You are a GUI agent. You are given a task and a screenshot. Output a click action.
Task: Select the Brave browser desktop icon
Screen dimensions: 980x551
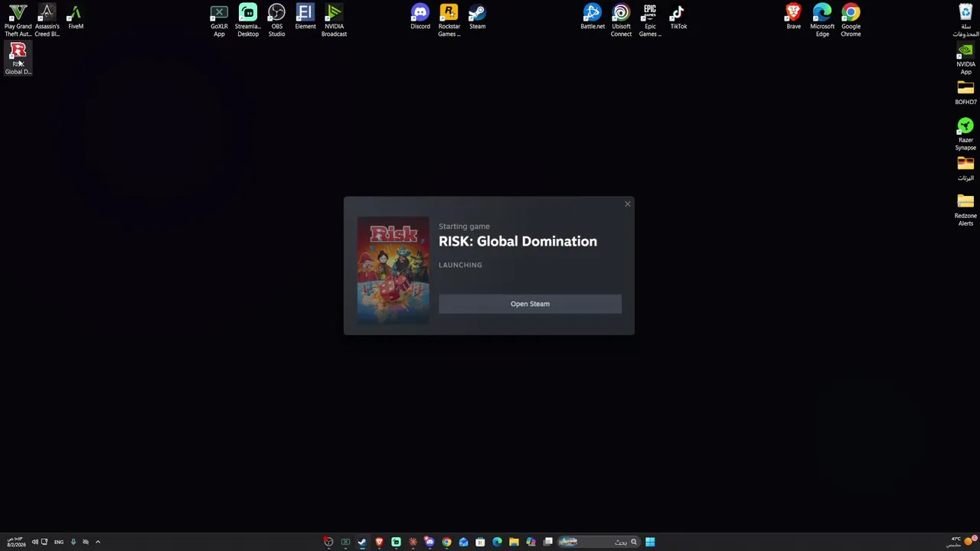793,17
